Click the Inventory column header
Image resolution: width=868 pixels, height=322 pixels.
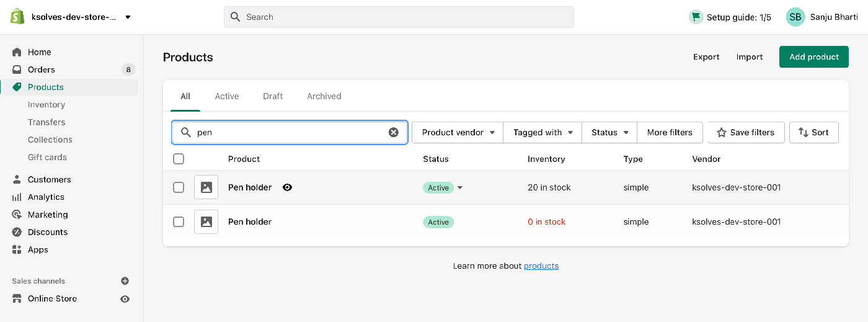[546, 159]
